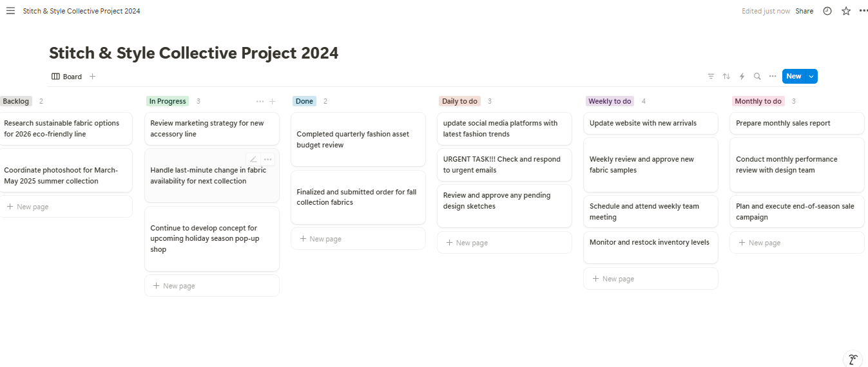Add a card to In Progress header plus
The image size is (868, 367).
click(272, 101)
